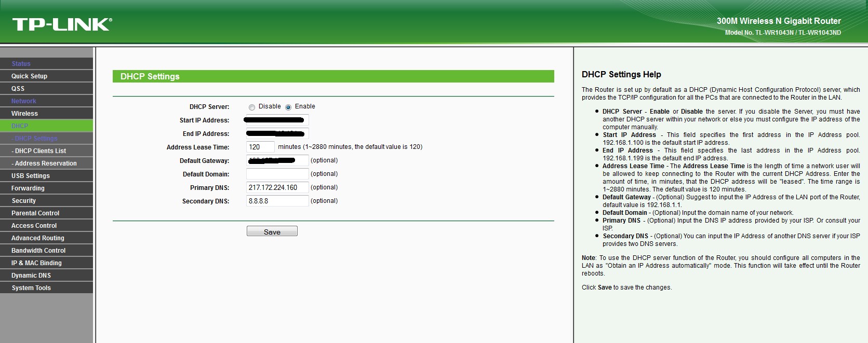The height and width of the screenshot is (343, 868).
Task: Click '300M Wireless N Gigabit Router' text
Action: point(779,21)
